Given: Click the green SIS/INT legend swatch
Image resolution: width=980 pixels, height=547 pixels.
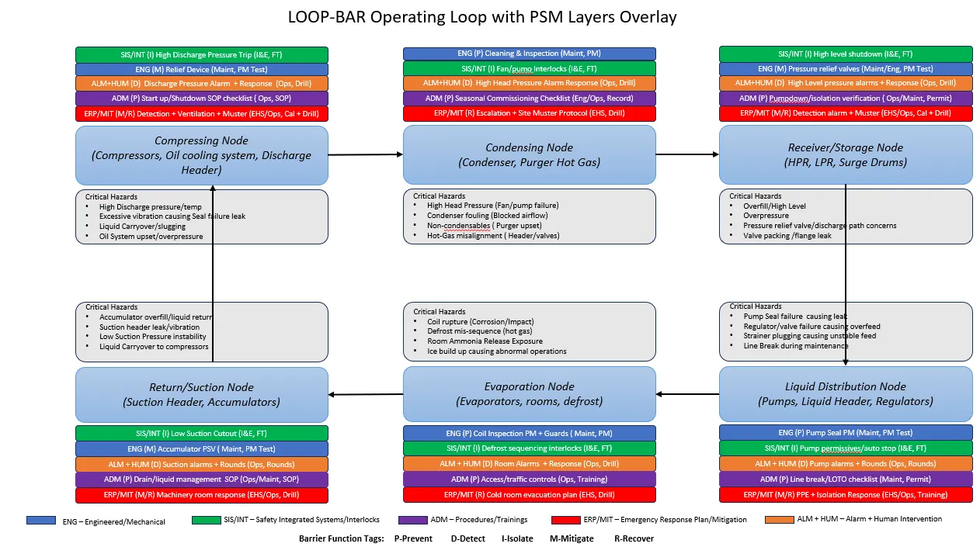Looking at the screenshot, I should (x=206, y=521).
